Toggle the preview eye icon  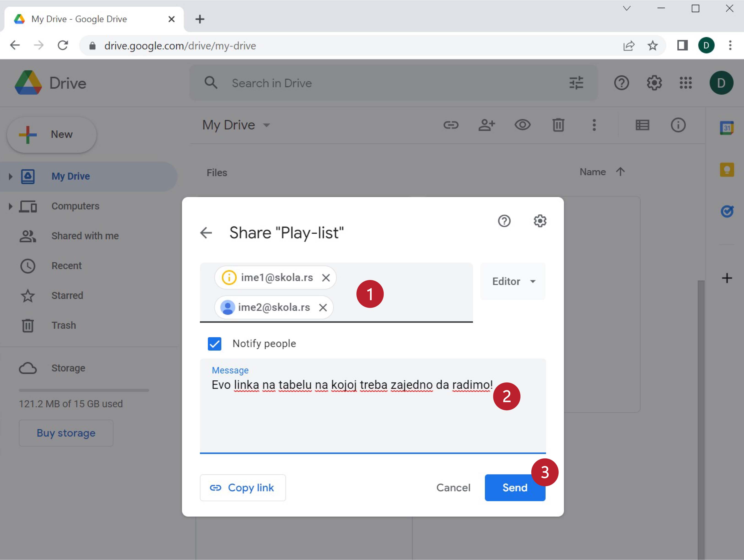click(522, 125)
